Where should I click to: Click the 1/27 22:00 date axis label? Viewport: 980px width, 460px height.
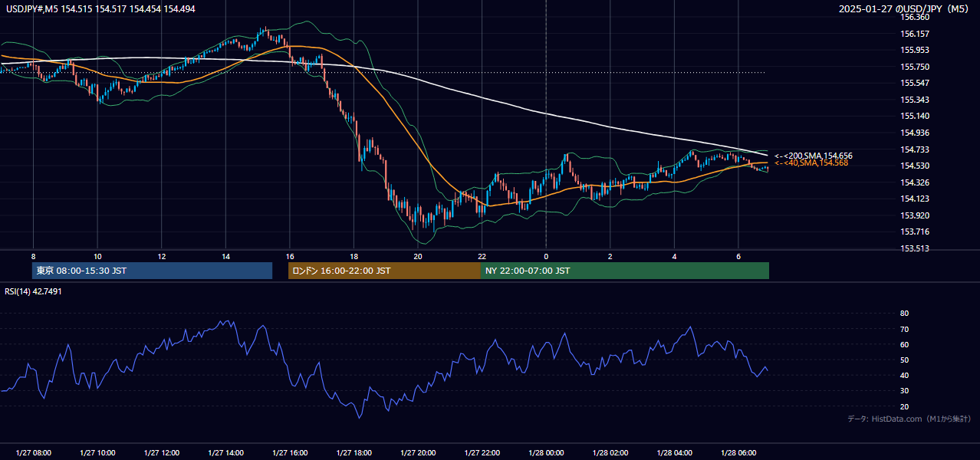click(x=482, y=453)
